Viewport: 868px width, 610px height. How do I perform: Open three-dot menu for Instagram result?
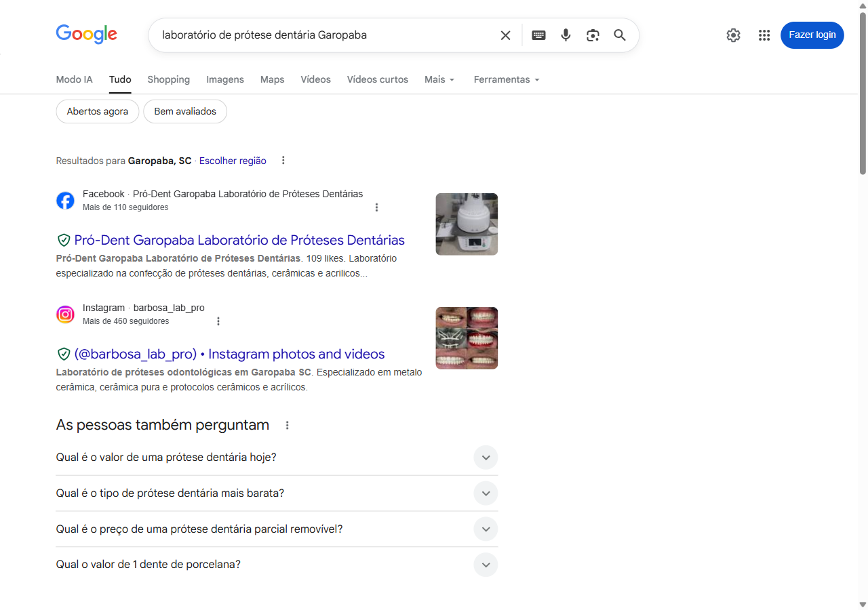(218, 321)
